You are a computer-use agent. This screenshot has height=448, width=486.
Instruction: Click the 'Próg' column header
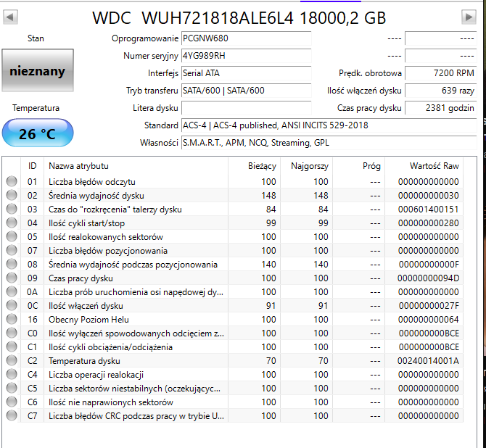click(x=358, y=166)
